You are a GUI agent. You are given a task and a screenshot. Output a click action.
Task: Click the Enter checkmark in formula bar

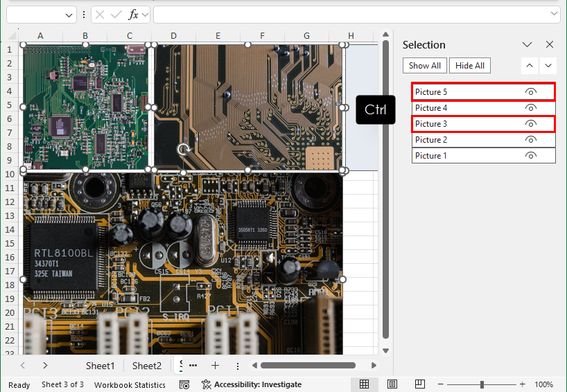click(116, 15)
